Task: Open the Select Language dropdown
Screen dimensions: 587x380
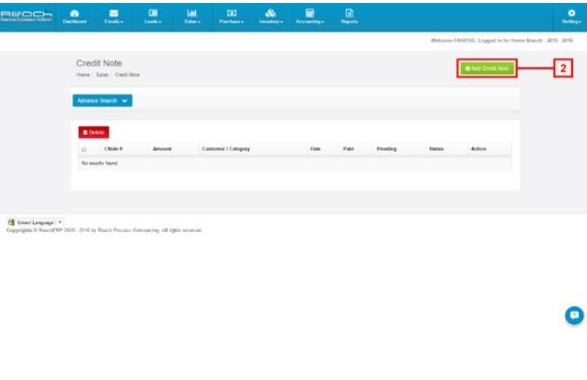Action: coord(36,222)
